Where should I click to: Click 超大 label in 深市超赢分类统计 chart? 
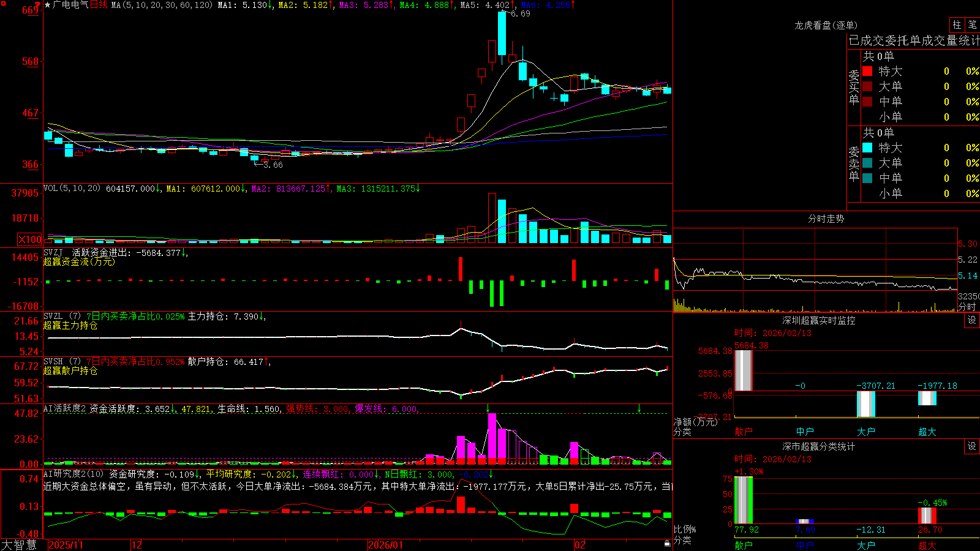pyautogui.click(x=927, y=545)
